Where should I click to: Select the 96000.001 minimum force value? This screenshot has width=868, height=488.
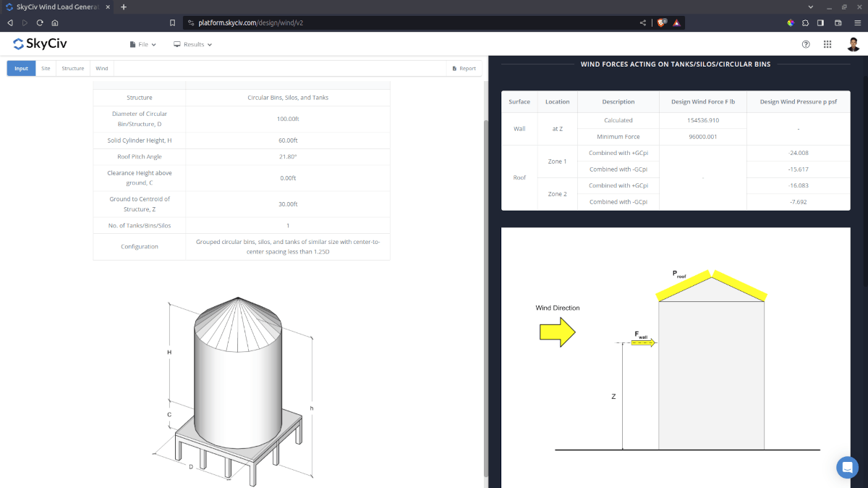point(703,137)
